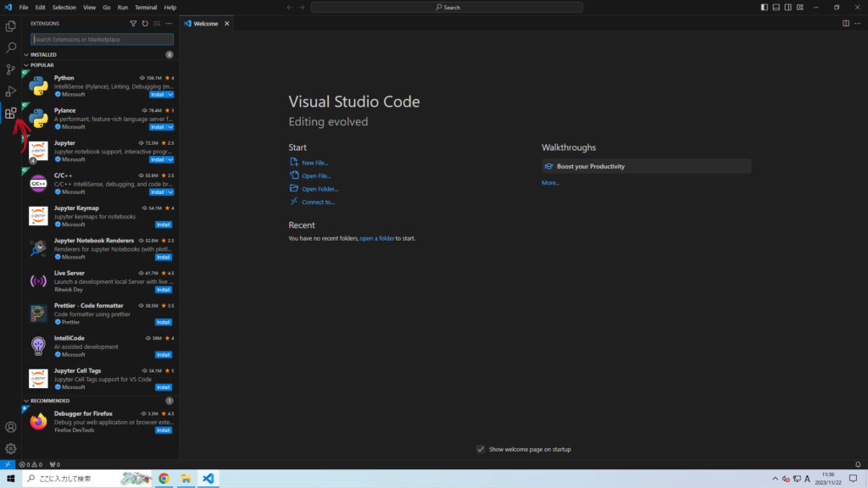
Task: Collapse the Recommended extensions section
Action: point(26,401)
